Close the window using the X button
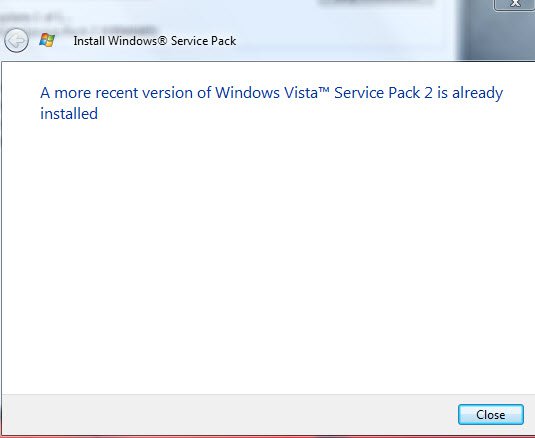535x438 pixels. pos(515,4)
